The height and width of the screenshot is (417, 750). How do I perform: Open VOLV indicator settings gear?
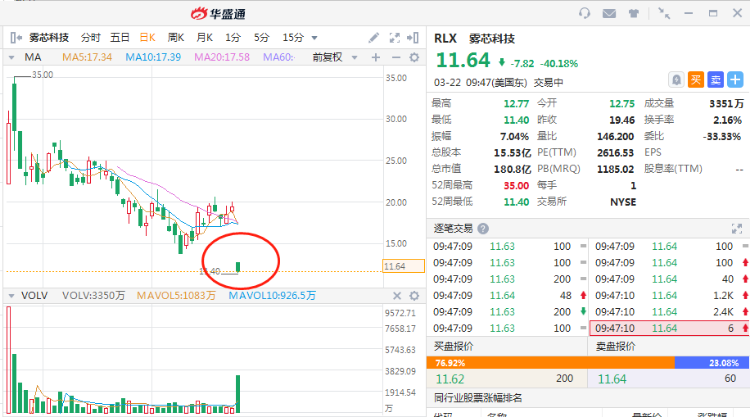tap(414, 296)
